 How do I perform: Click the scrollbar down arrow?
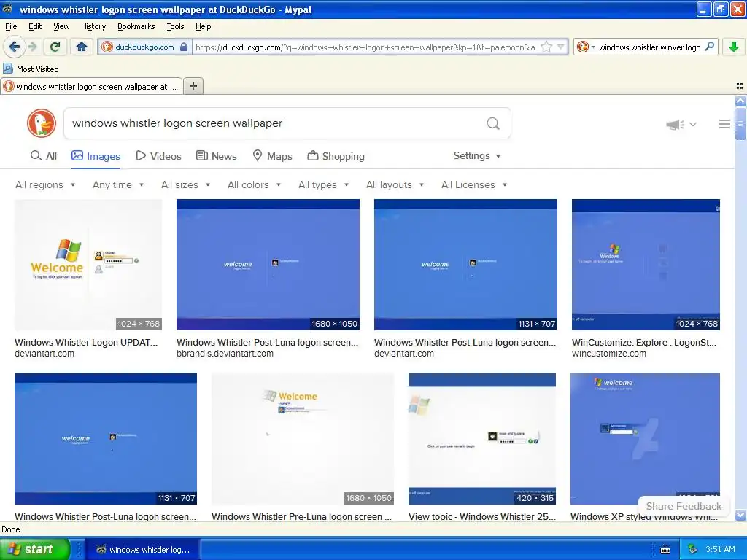(740, 516)
